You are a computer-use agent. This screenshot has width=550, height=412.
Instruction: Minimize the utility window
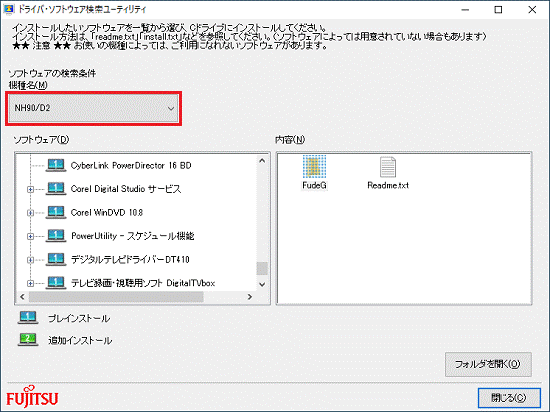click(x=465, y=10)
